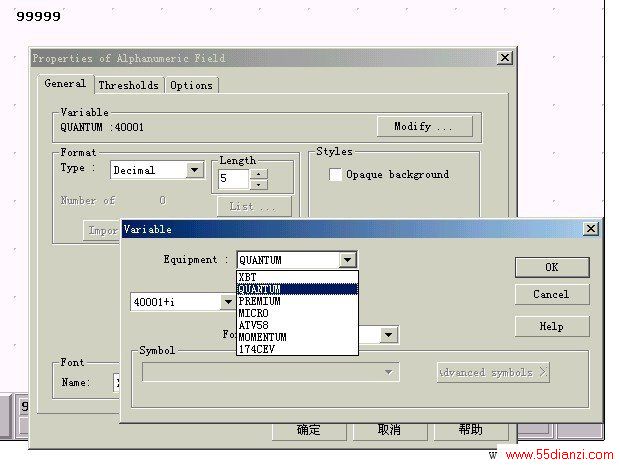Click the 确定 button in Properties dialog
The width and height of the screenshot is (620, 467).
[x=309, y=431]
